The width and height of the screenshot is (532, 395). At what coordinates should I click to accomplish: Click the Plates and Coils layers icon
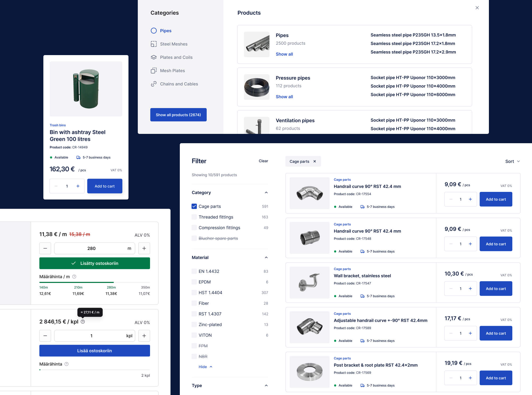(154, 57)
